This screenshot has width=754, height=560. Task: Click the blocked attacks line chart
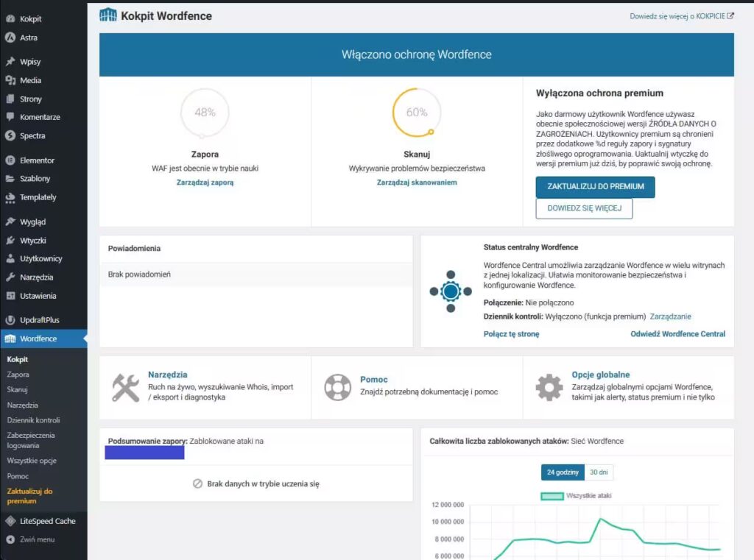point(595,531)
